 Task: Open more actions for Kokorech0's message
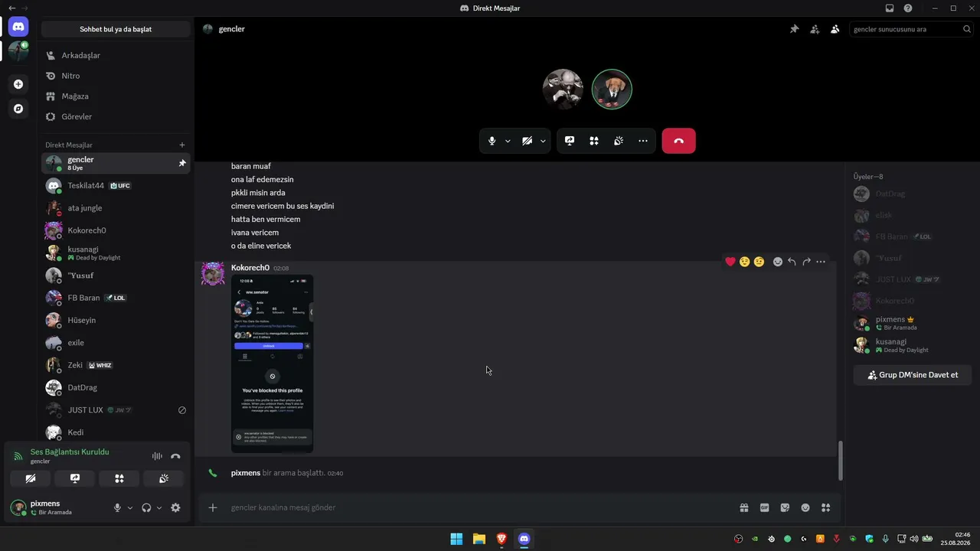[821, 262]
